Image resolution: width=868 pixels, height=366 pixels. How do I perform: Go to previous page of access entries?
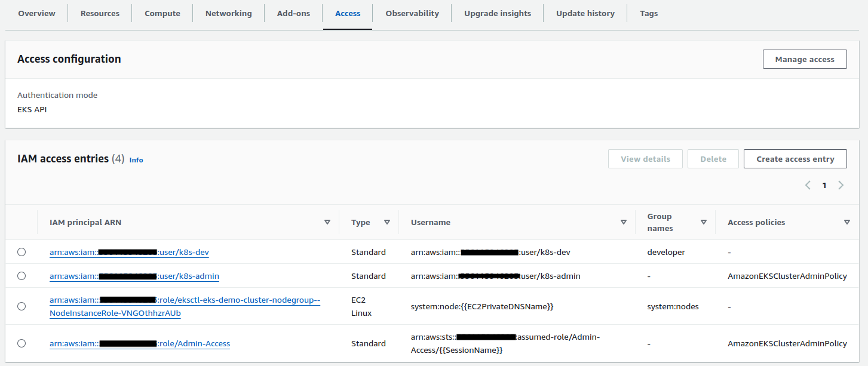808,185
